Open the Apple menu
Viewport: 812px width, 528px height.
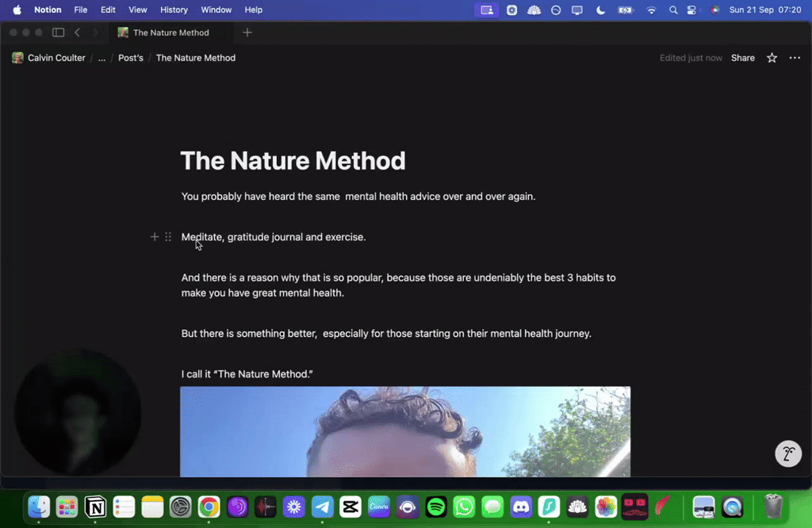[x=17, y=10]
